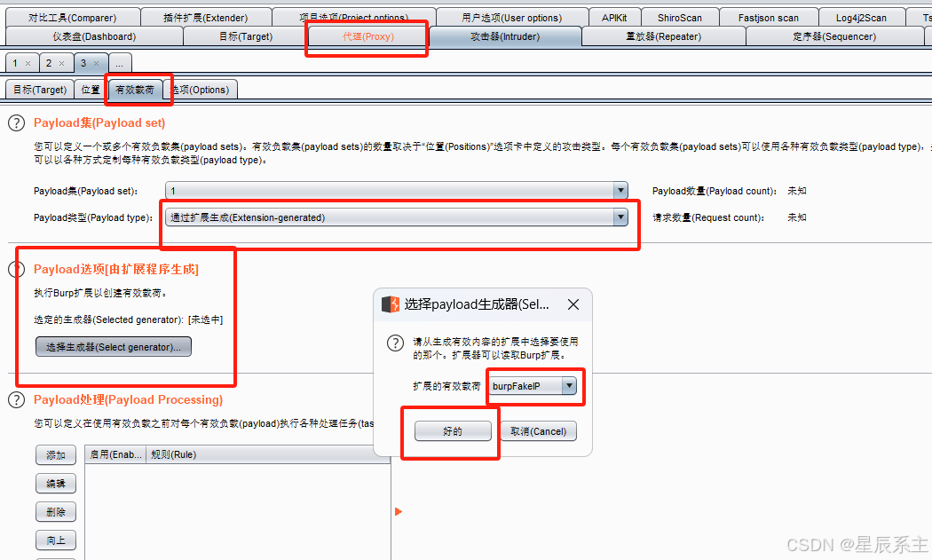Open the Comparer tab
Image resolution: width=932 pixels, height=560 pixels.
pos(73,18)
